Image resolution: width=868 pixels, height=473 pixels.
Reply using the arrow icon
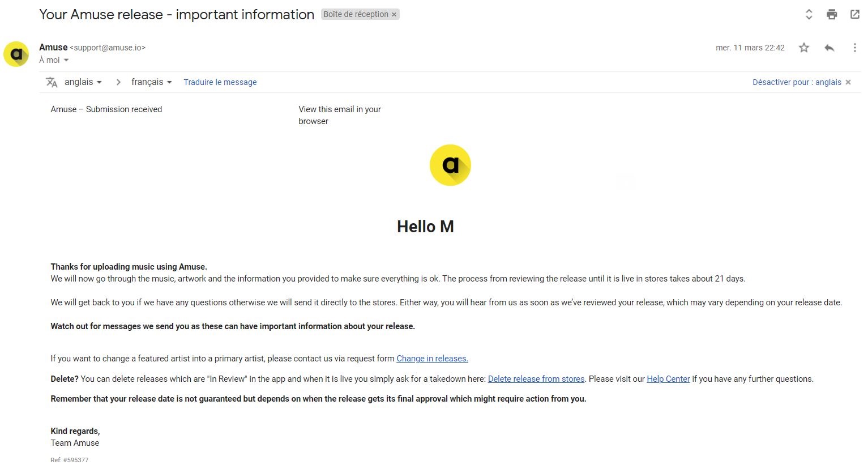(x=829, y=48)
